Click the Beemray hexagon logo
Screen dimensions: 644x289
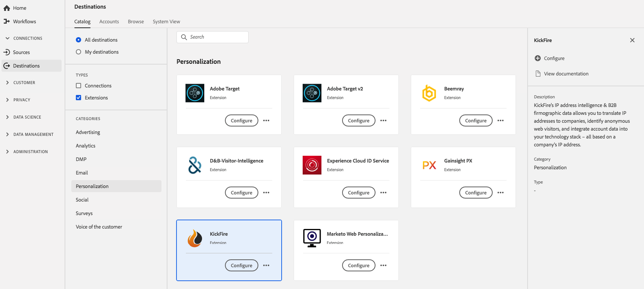(429, 93)
